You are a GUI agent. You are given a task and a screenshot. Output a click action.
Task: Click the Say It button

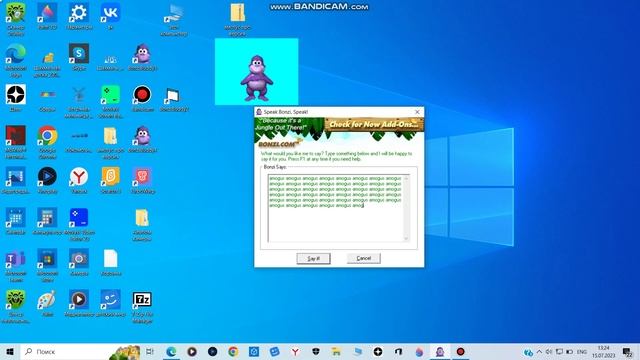click(x=313, y=258)
